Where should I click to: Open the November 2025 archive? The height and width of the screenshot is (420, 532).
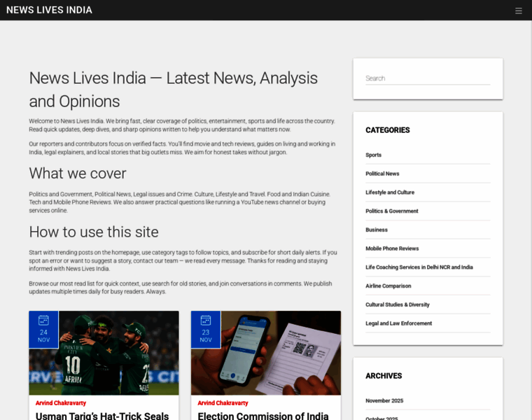click(x=384, y=400)
